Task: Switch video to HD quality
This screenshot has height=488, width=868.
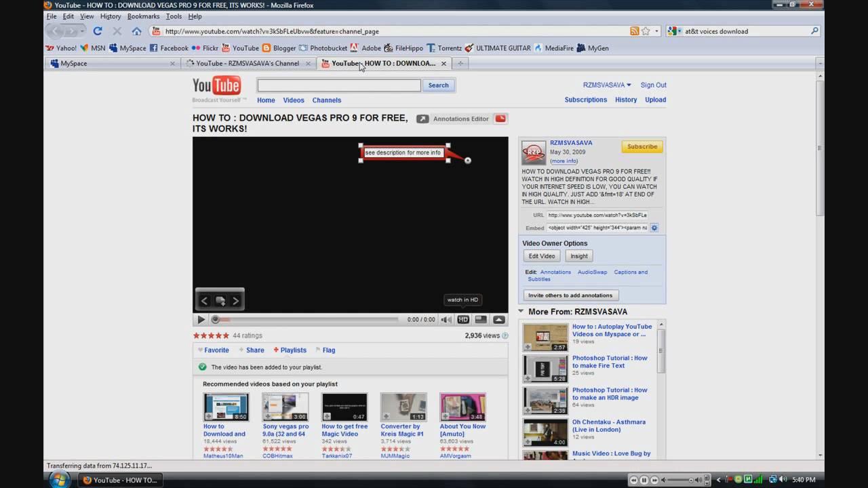Action: tap(463, 320)
